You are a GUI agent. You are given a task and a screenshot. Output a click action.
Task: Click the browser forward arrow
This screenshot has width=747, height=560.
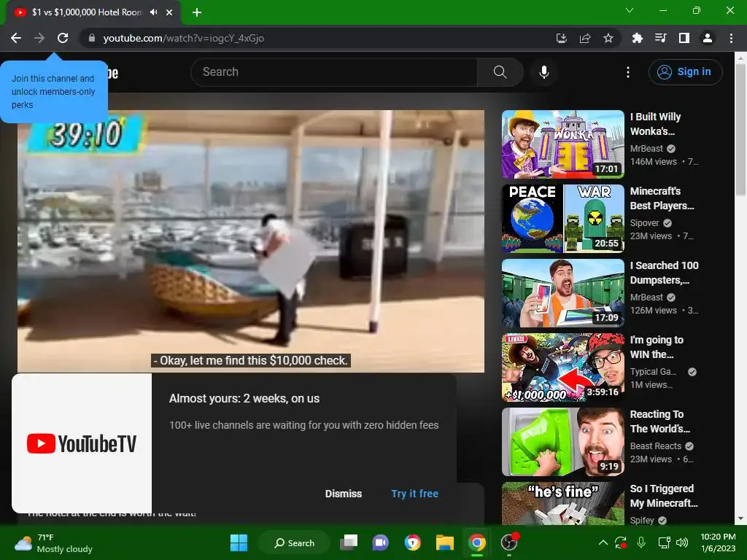click(x=39, y=38)
